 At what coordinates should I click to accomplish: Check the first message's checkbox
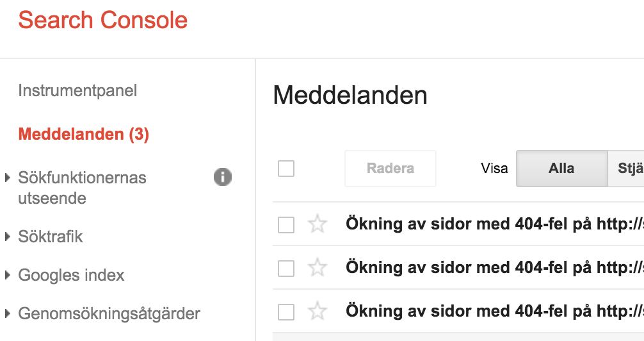coord(286,225)
